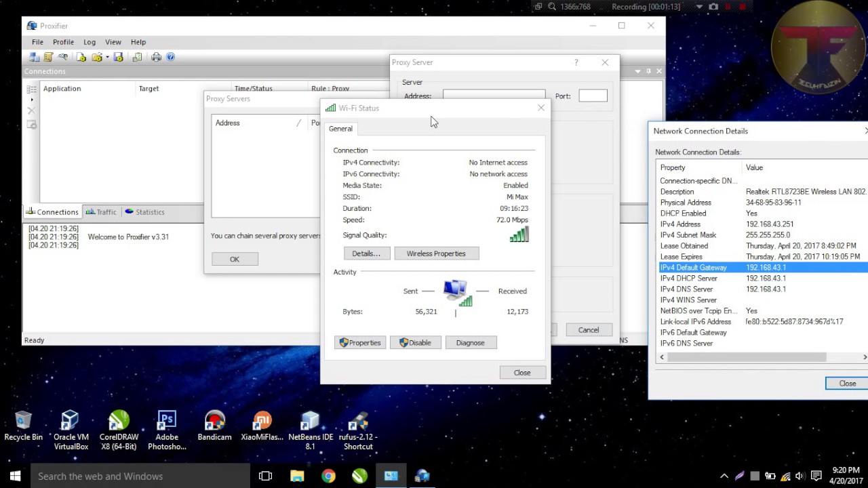Click the Property column header in Network Details
The width and height of the screenshot is (868, 488).
pos(700,167)
